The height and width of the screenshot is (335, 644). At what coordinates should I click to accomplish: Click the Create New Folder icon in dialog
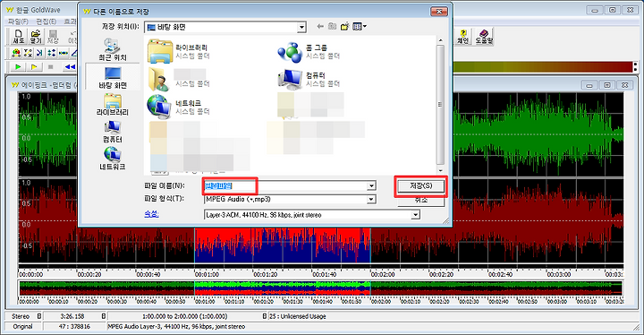tap(344, 27)
